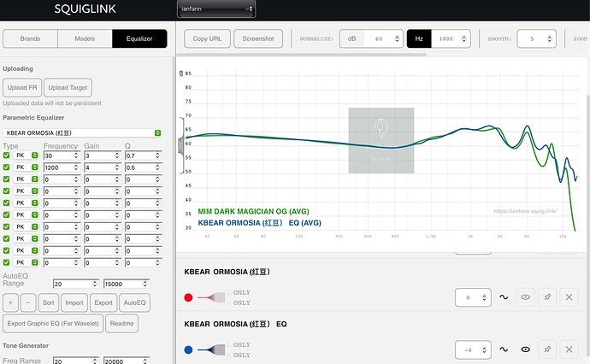
Task: Open the sixth filter's PK type dropdown
Action: click(26, 214)
